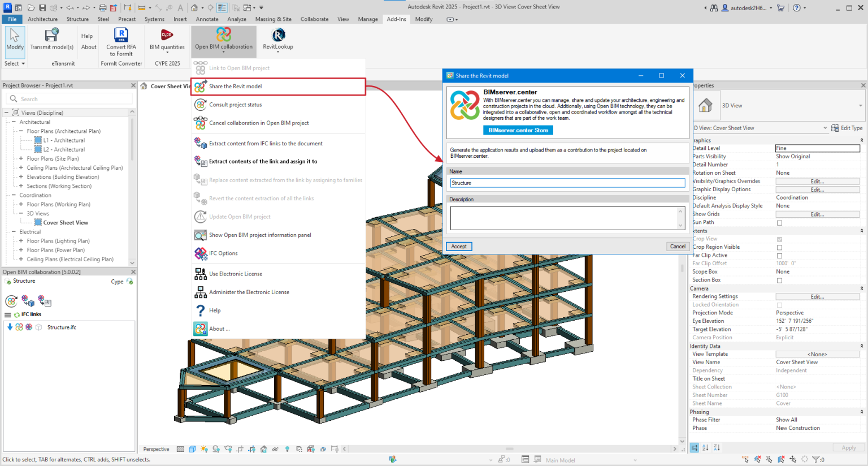Click Edit for Visibility/Graphics Overrides
Viewport: 868px width, 466px height.
click(817, 182)
